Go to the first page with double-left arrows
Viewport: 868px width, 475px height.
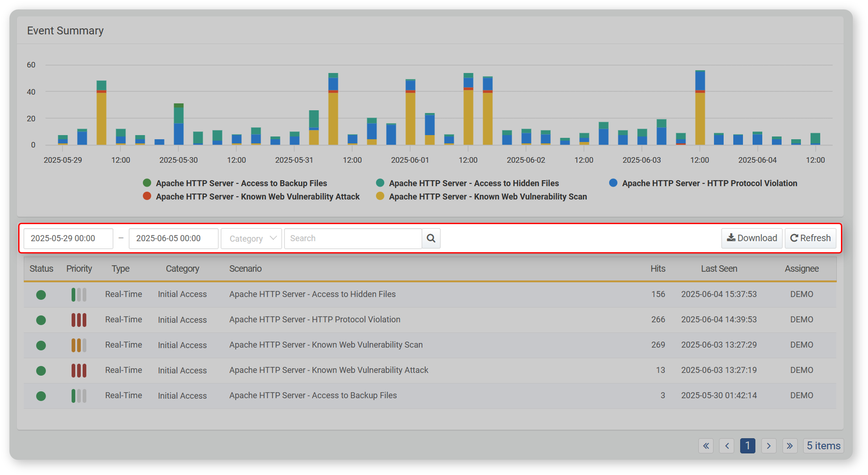[706, 446]
